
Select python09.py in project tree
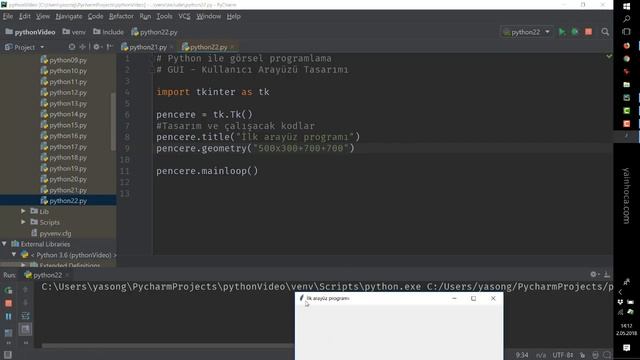tap(64, 60)
